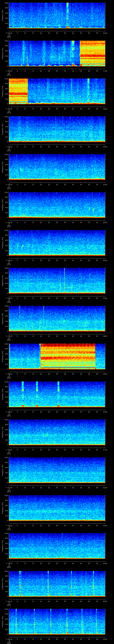Select the spectrogram panel starting at 11:29:00
Screen dimensions: 114x644
coord(57,16)
